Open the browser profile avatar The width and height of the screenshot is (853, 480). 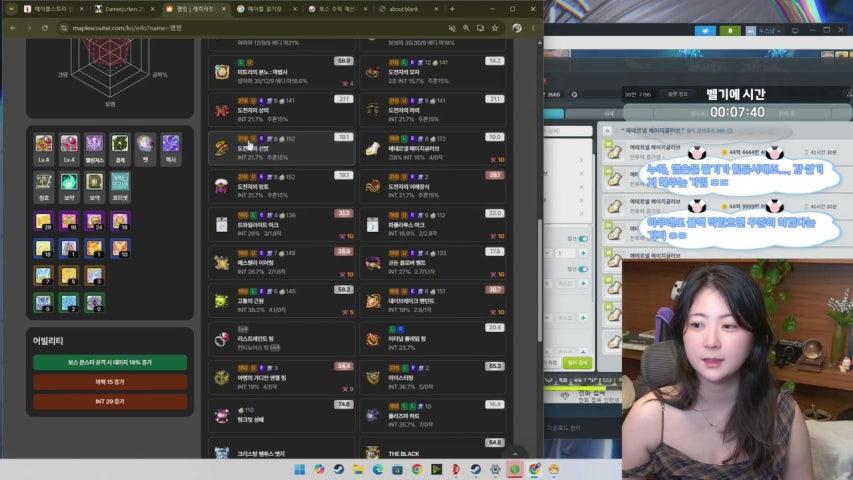pos(517,28)
